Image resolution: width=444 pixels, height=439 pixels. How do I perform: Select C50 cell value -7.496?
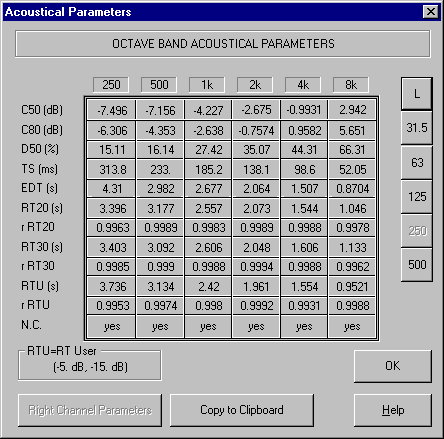[x=111, y=110]
